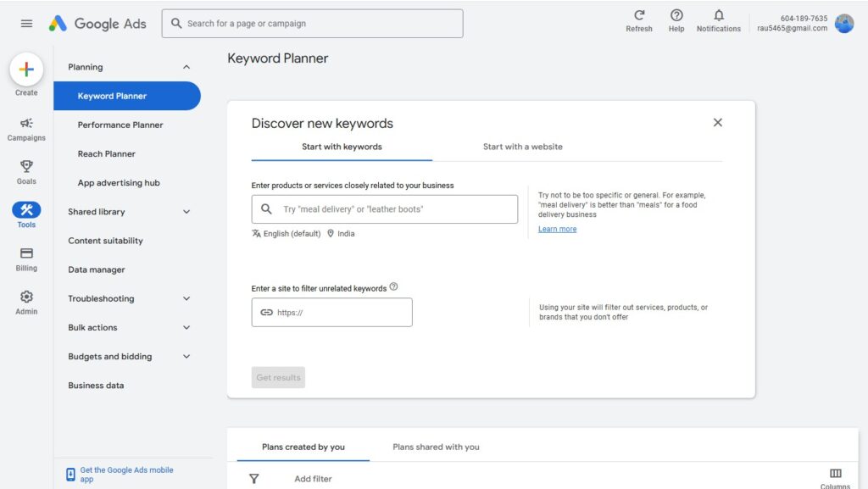Expand the Budgets and bidding section
Screen dimensions: 868x489
coord(186,357)
